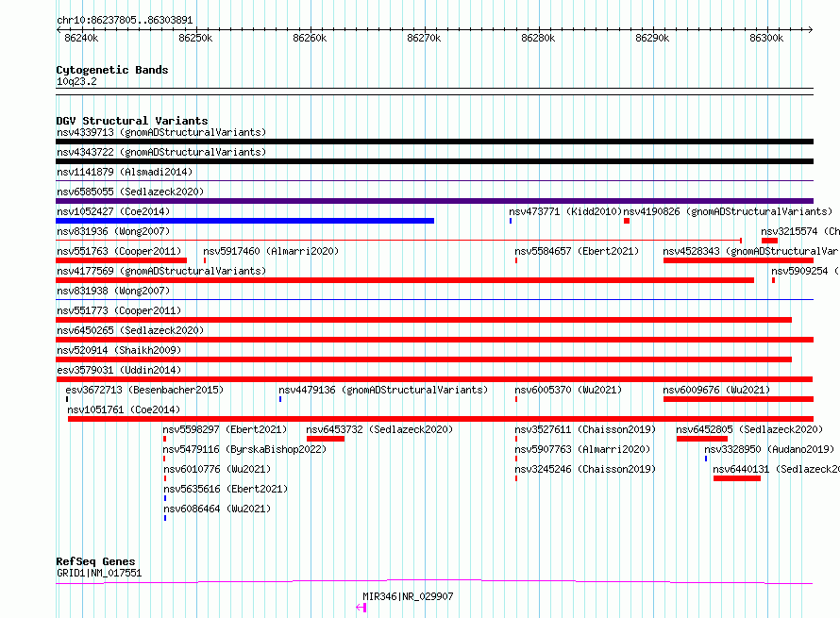Screen dimensions: 840x618
Task: Select nsv520914 (Shaikh2009) label
Action: pyautogui.click(x=119, y=350)
